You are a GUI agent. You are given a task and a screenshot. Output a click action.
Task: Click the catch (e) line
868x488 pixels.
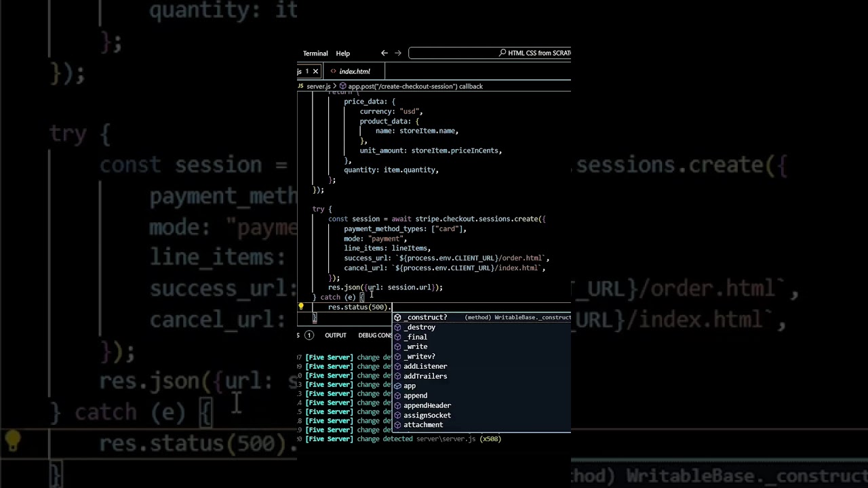click(x=338, y=297)
